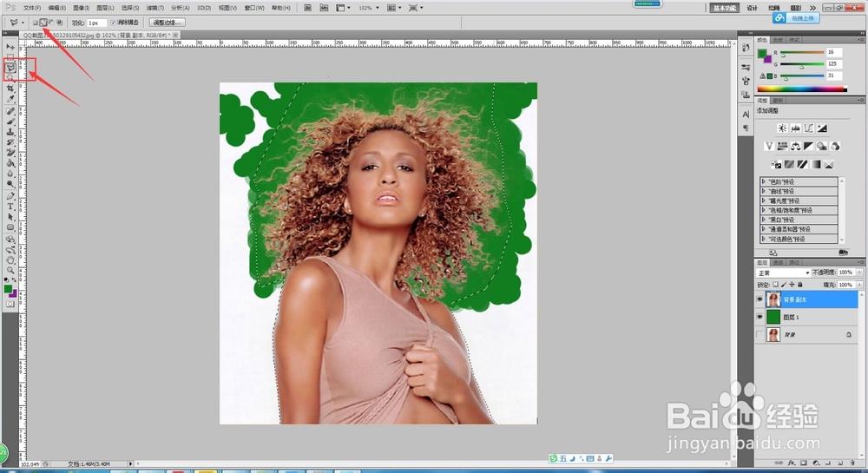Open the layer style fx menu
Screen dimensions: 868x473
click(792, 463)
